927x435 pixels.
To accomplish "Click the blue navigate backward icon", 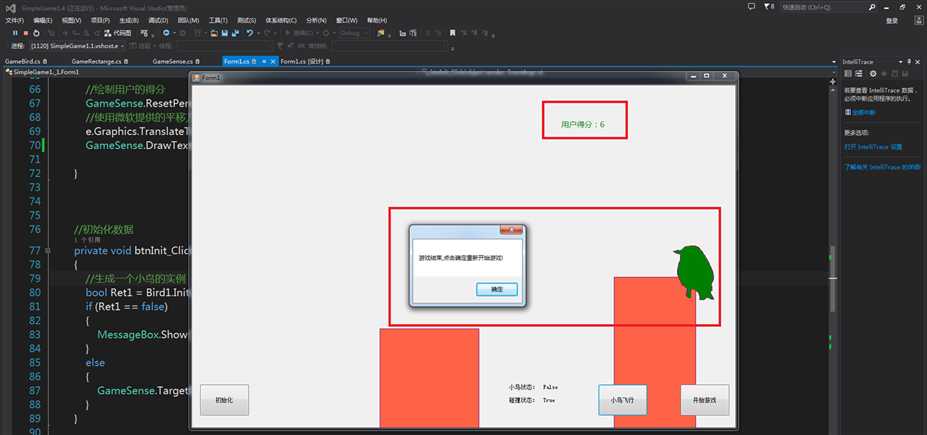I will [166, 33].
